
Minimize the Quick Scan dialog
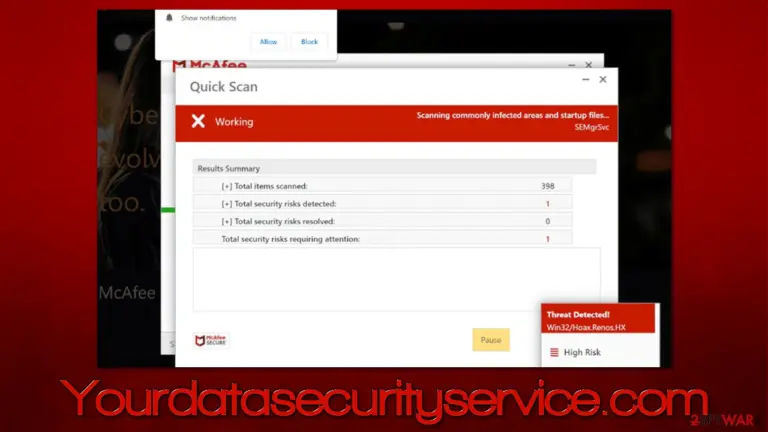[585, 79]
